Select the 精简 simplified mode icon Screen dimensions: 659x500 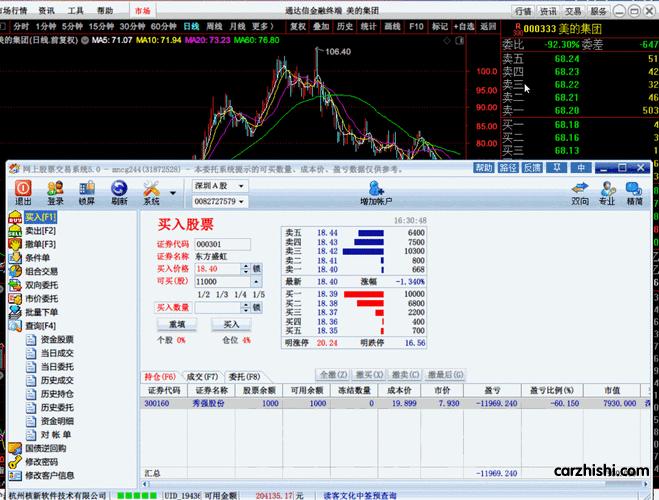tap(634, 193)
